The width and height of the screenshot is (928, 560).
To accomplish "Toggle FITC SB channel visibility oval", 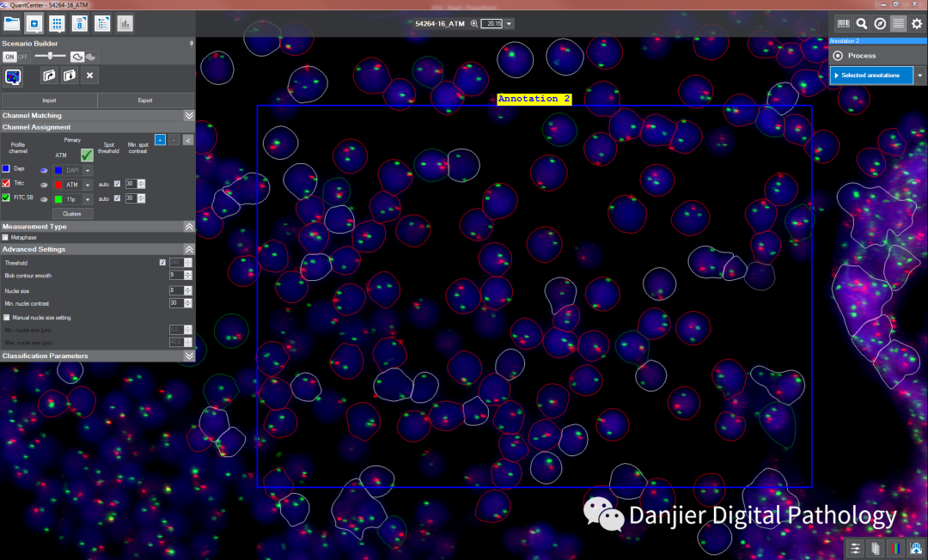I will [44, 198].
